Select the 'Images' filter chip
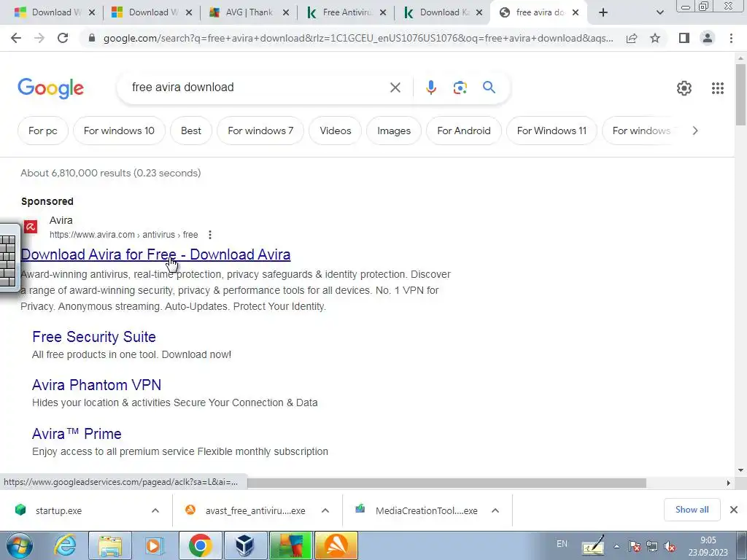The height and width of the screenshot is (560, 747). (x=394, y=131)
